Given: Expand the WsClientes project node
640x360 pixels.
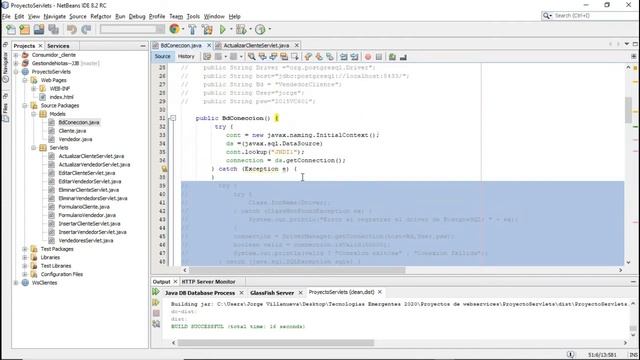Looking at the screenshot, I should pyautogui.click(x=16, y=282).
